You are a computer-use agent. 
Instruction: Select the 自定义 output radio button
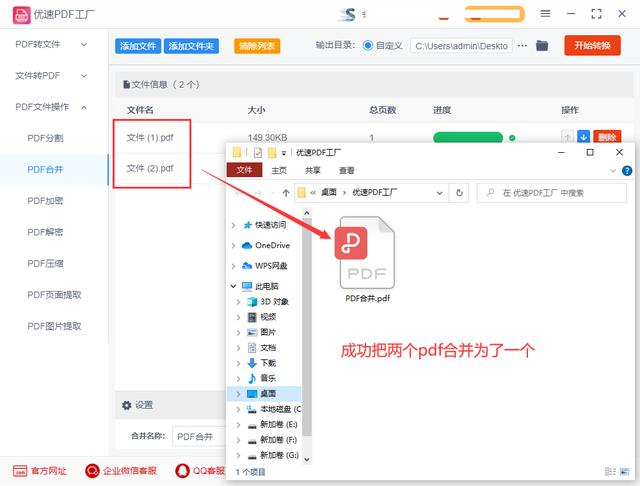(367, 46)
